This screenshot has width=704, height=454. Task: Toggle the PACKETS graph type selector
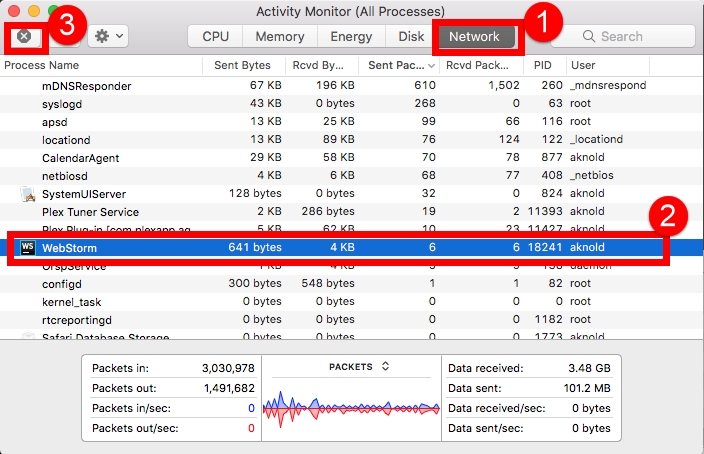(359, 367)
